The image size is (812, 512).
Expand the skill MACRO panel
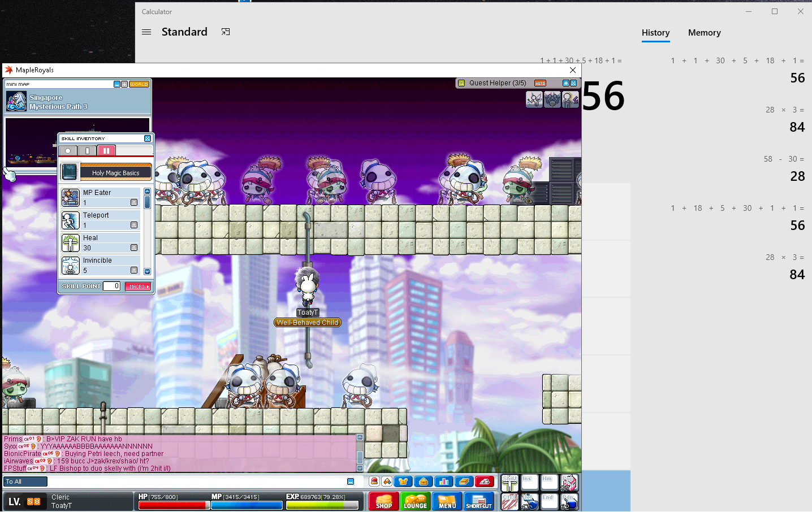click(x=138, y=287)
